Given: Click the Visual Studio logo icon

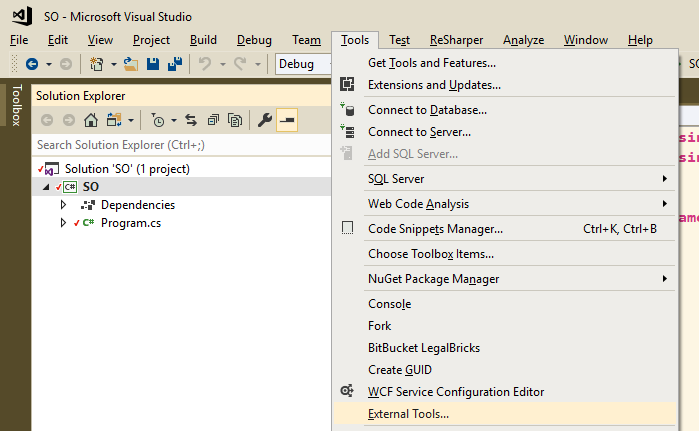Looking at the screenshot, I should click(22, 16).
